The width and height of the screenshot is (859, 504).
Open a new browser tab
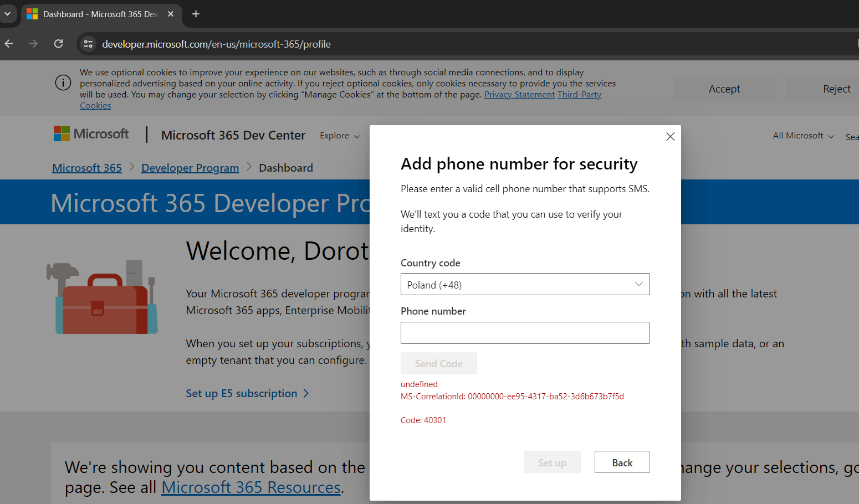coord(196,14)
